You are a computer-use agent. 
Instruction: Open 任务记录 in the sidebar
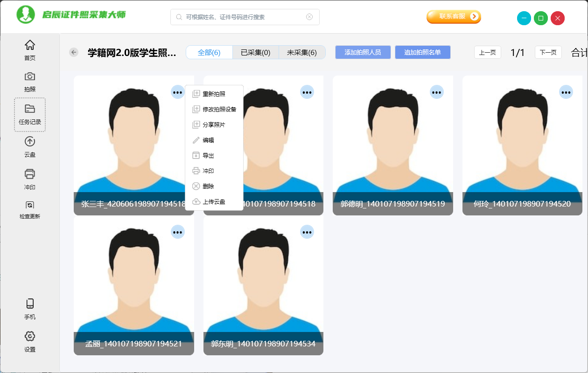pyautogui.click(x=30, y=115)
